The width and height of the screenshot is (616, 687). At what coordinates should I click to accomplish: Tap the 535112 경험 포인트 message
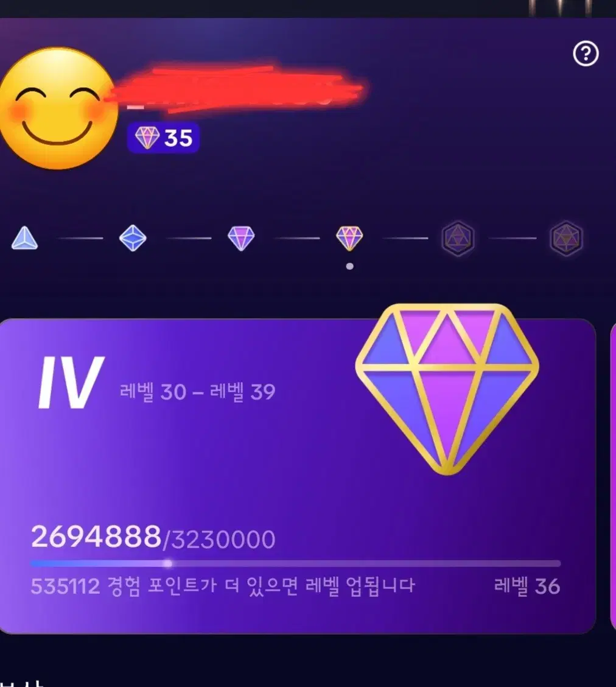click(x=222, y=586)
